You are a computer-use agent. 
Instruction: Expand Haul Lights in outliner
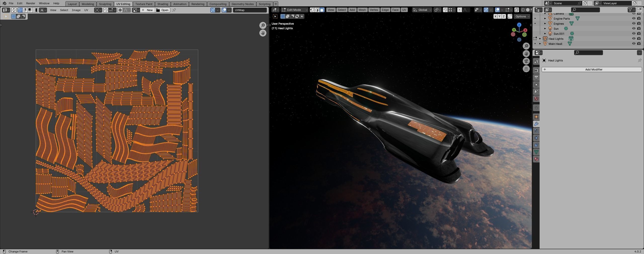click(540, 39)
